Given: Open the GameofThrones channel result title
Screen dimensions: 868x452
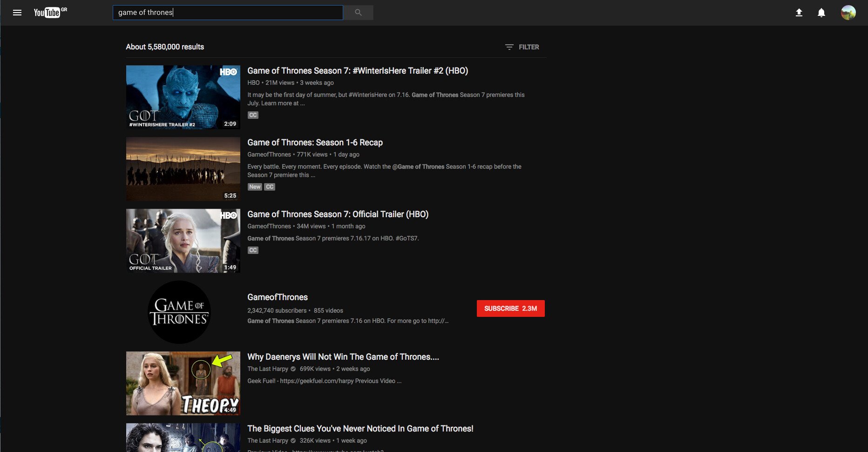Looking at the screenshot, I should click(x=278, y=297).
